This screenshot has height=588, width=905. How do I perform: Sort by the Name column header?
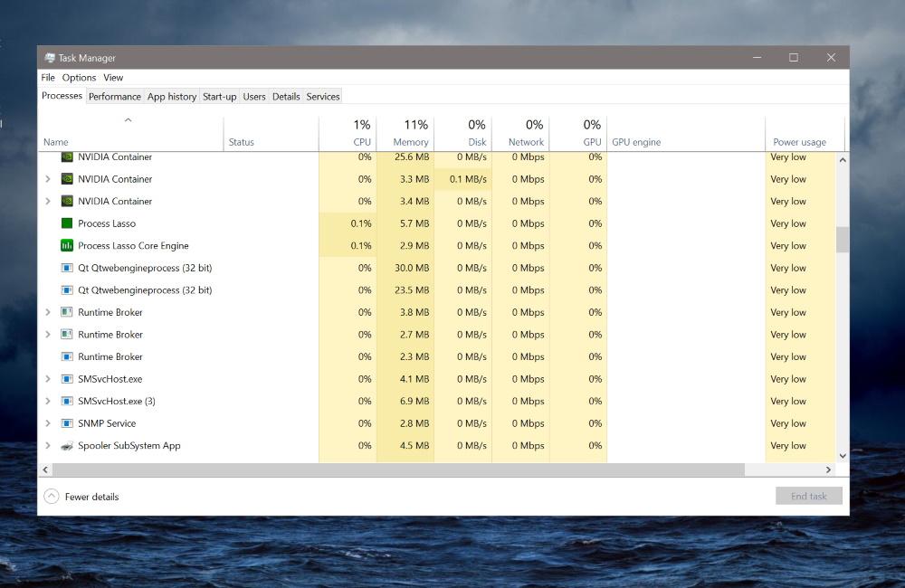131,133
